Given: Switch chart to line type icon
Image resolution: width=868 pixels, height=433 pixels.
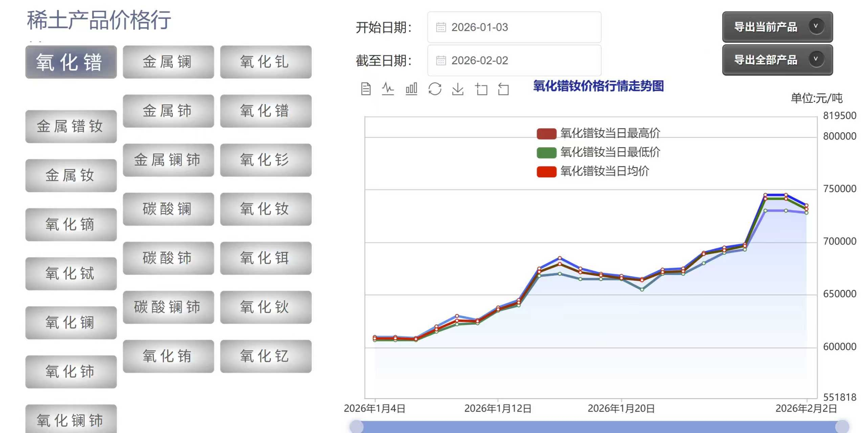Looking at the screenshot, I should coord(388,89).
